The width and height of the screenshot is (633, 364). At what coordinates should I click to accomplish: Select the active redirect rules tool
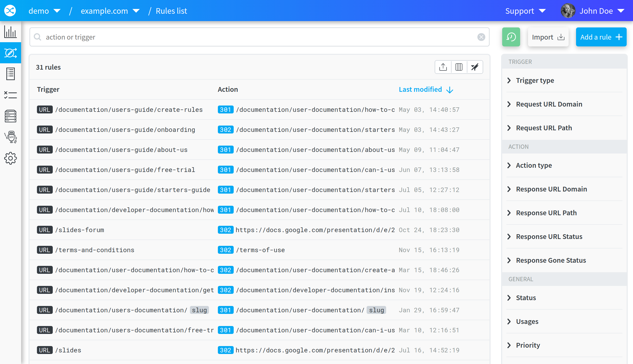pos(10,53)
